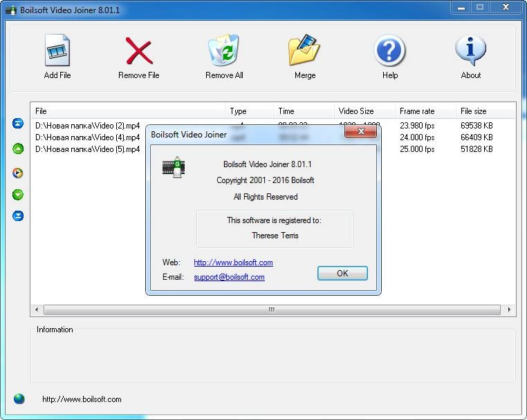Image resolution: width=527 pixels, height=420 pixels.
Task: Click the 66409 KB file size cell
Action: tap(477, 137)
